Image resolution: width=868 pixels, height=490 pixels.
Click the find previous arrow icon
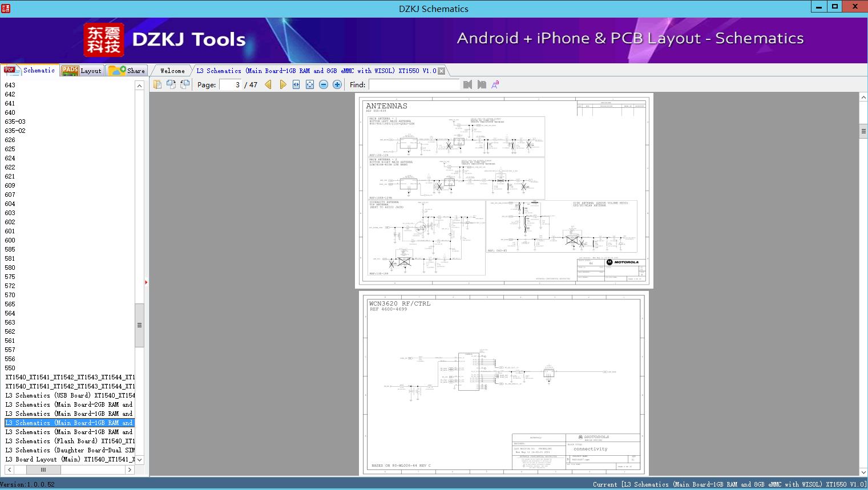467,84
